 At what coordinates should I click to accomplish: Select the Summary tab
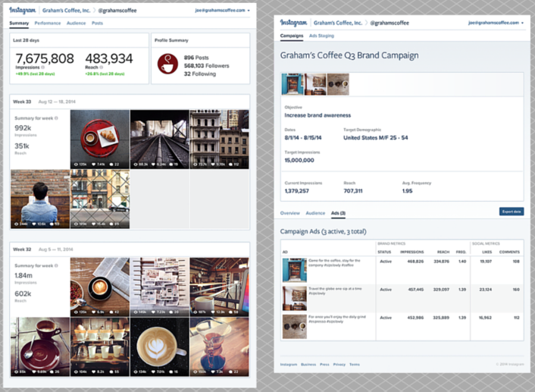[19, 24]
